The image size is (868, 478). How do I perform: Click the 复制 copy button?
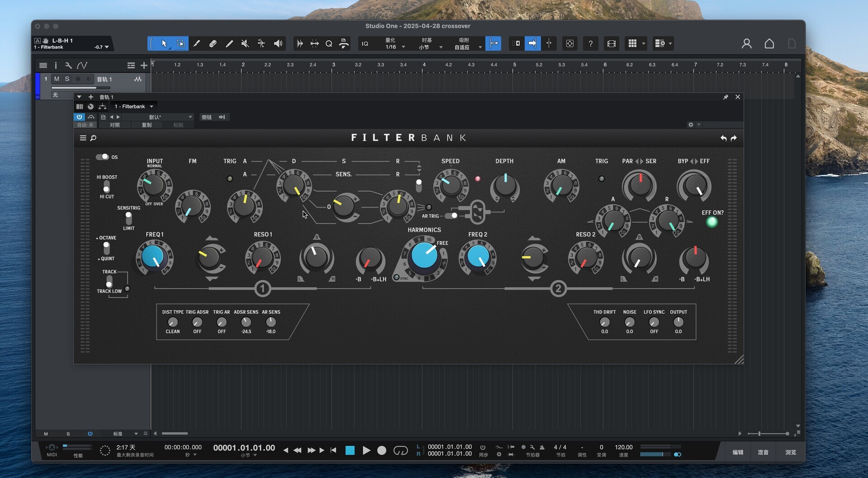(147, 125)
